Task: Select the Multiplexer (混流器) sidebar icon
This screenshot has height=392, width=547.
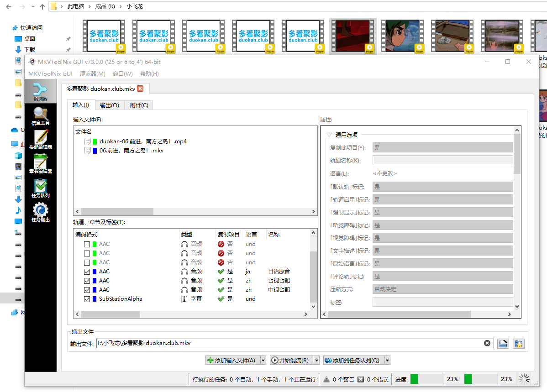Action: (x=40, y=91)
